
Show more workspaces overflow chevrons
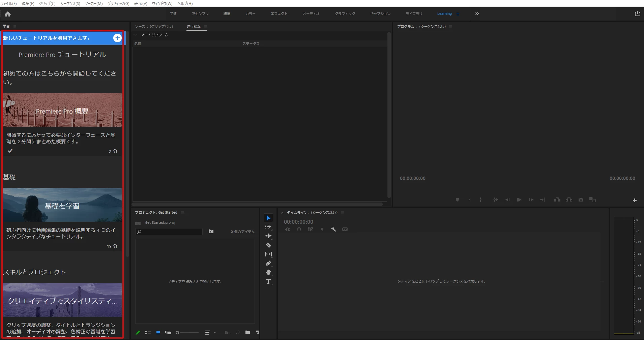[x=477, y=14]
